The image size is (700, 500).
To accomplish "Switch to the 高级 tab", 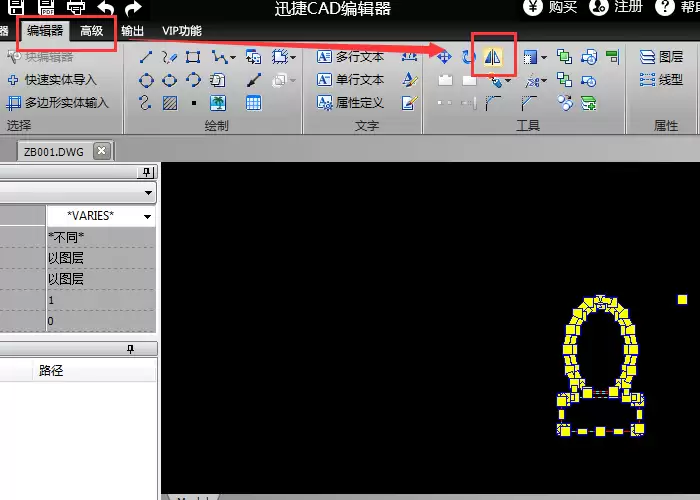I will pyautogui.click(x=92, y=31).
